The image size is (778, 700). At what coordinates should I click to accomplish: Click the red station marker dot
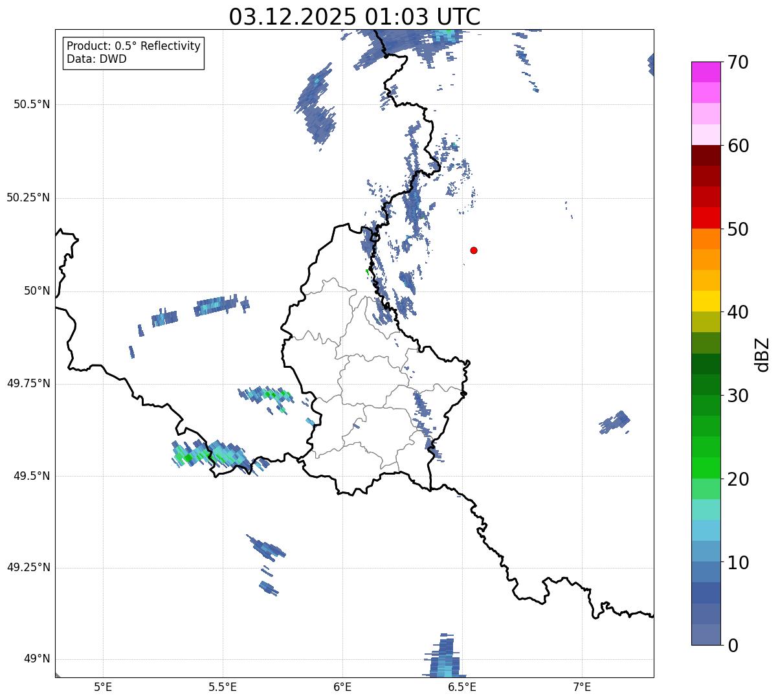pos(474,250)
